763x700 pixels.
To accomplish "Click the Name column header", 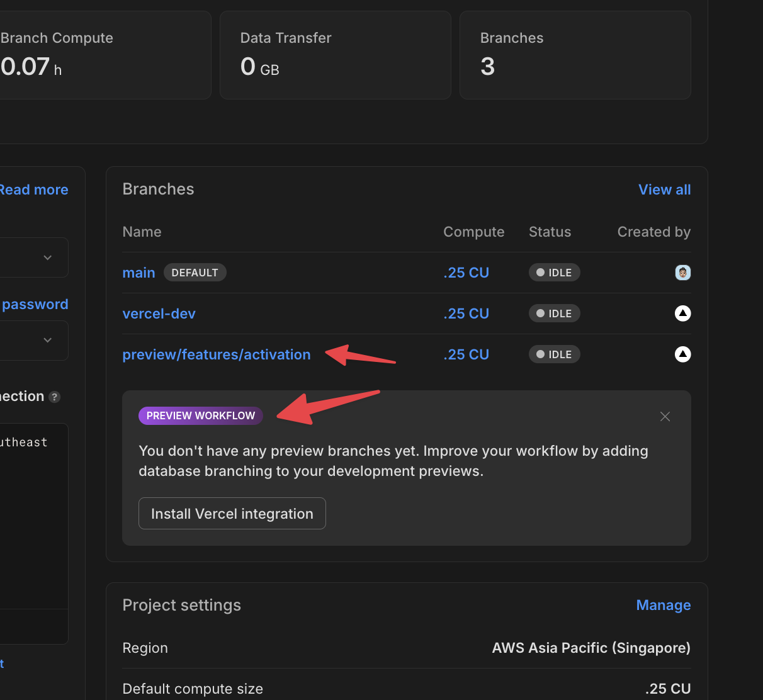I will click(x=142, y=232).
